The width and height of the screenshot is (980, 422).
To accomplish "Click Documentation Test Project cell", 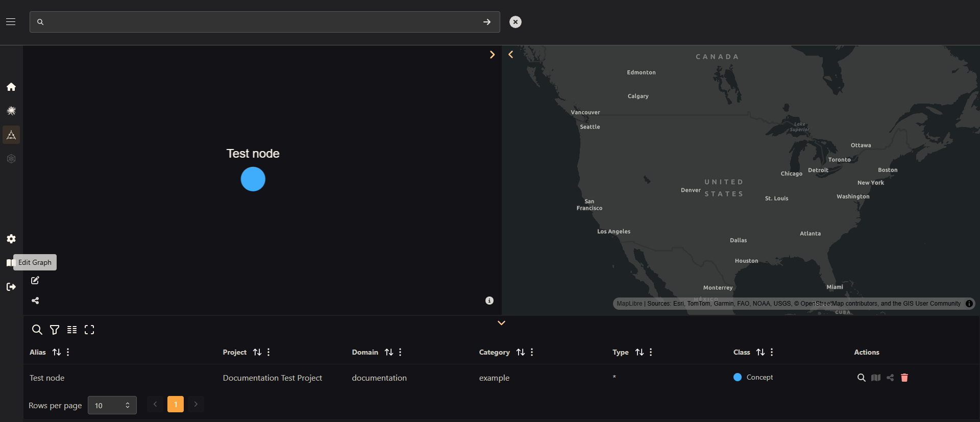I will 273,378.
